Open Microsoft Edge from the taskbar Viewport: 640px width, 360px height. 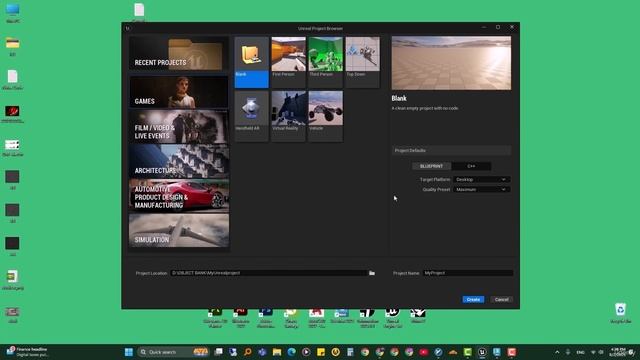pyautogui.click(x=291, y=352)
